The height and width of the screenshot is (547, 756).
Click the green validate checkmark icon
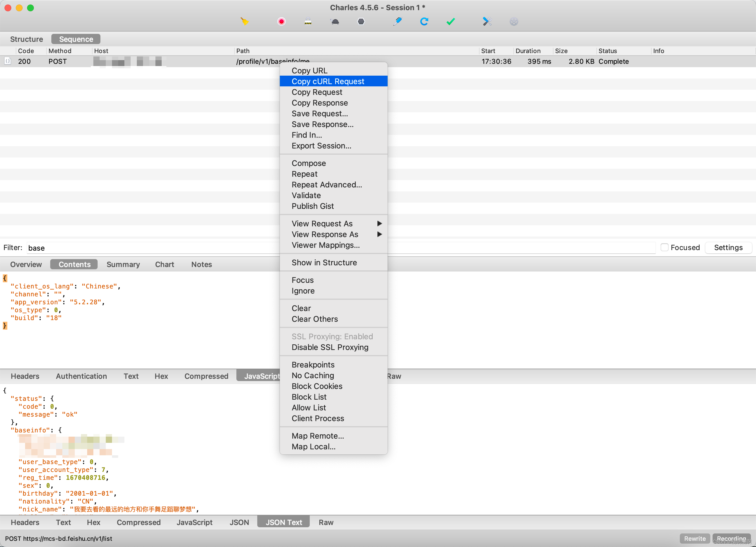tap(450, 22)
